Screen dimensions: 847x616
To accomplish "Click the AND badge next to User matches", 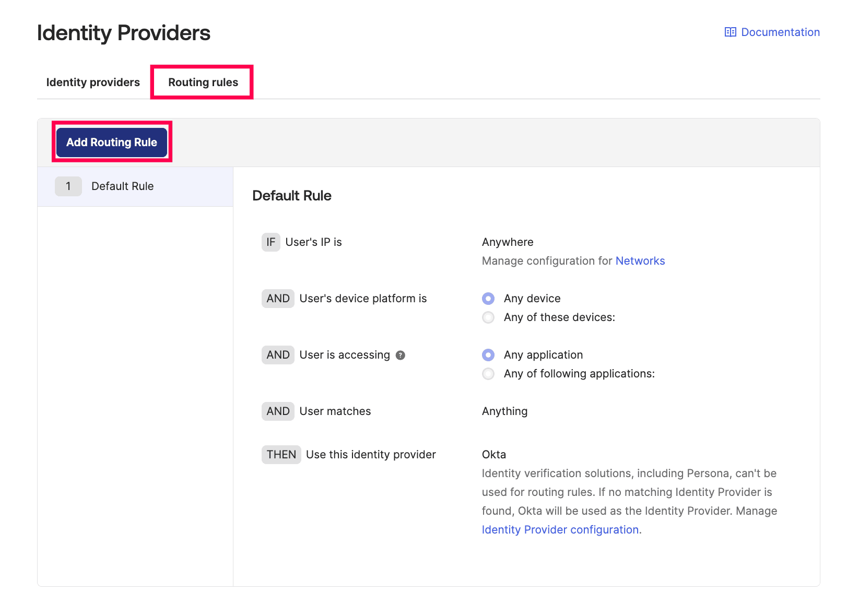I will (278, 411).
